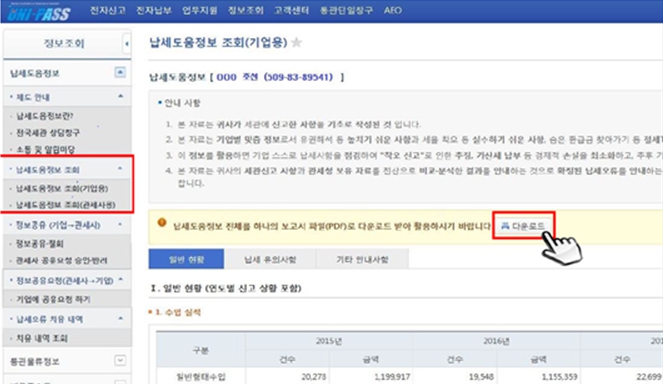Collapse the 납세도움정보 조회 group arrow
Viewport: 663px width, 384px height.
(x=120, y=169)
